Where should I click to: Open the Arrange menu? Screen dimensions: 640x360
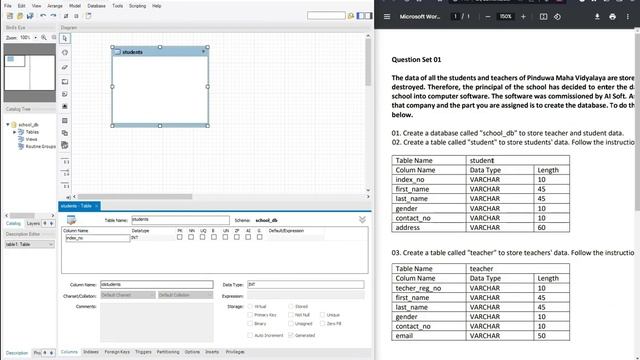click(55, 6)
